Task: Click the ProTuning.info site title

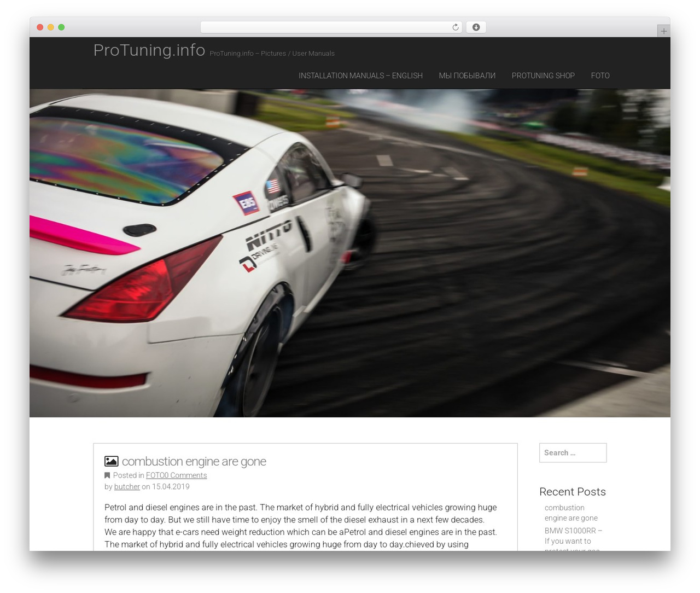Action: click(x=149, y=50)
